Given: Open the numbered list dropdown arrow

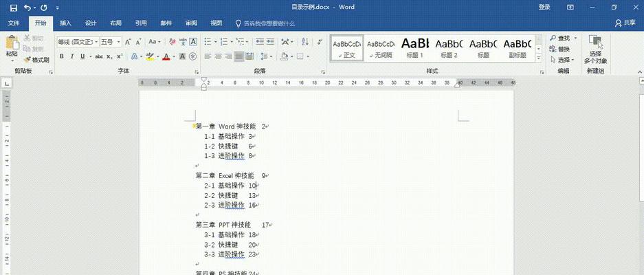Looking at the screenshot, I should click(x=232, y=42).
